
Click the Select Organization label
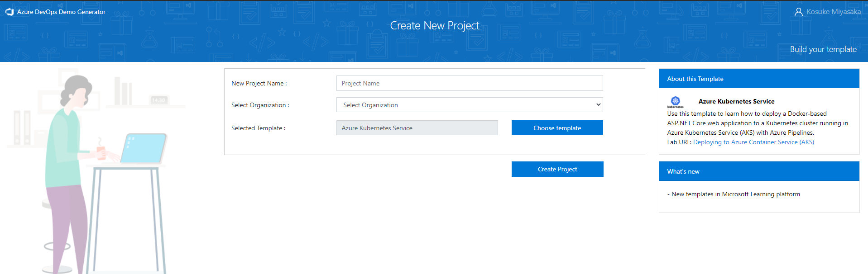(x=260, y=105)
